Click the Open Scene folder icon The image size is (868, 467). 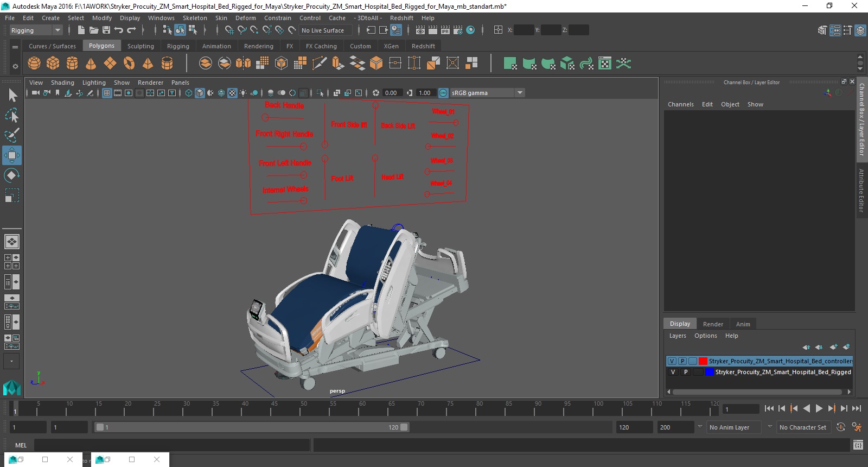(x=94, y=30)
